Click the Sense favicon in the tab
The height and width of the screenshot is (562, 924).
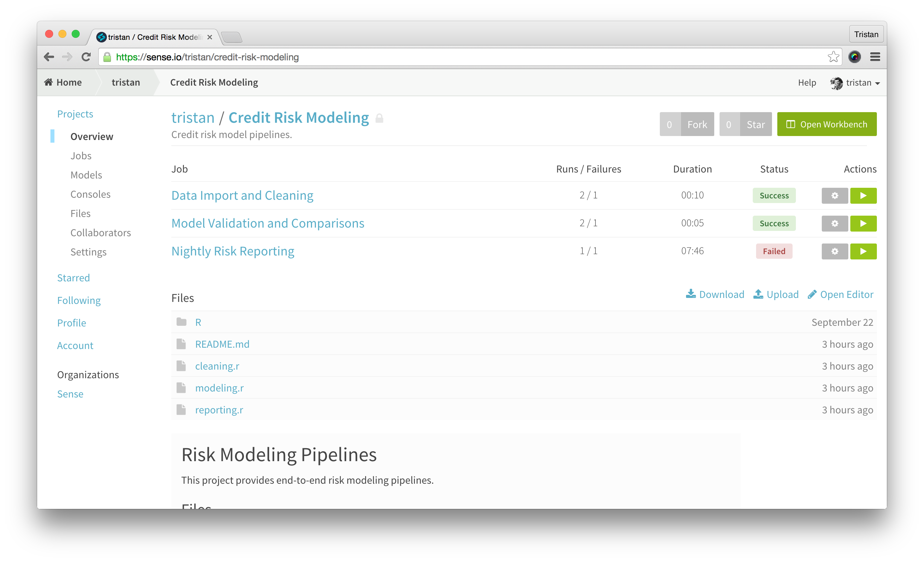tap(101, 37)
